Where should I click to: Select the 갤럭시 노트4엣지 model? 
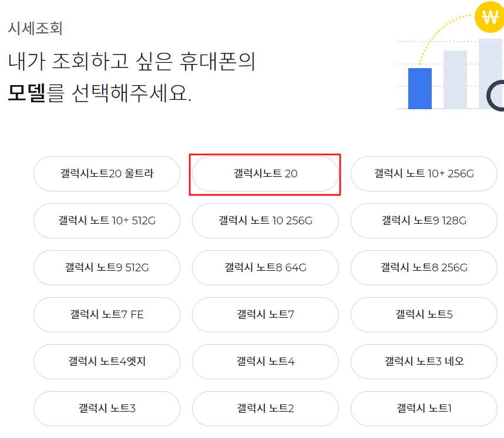pos(106,362)
